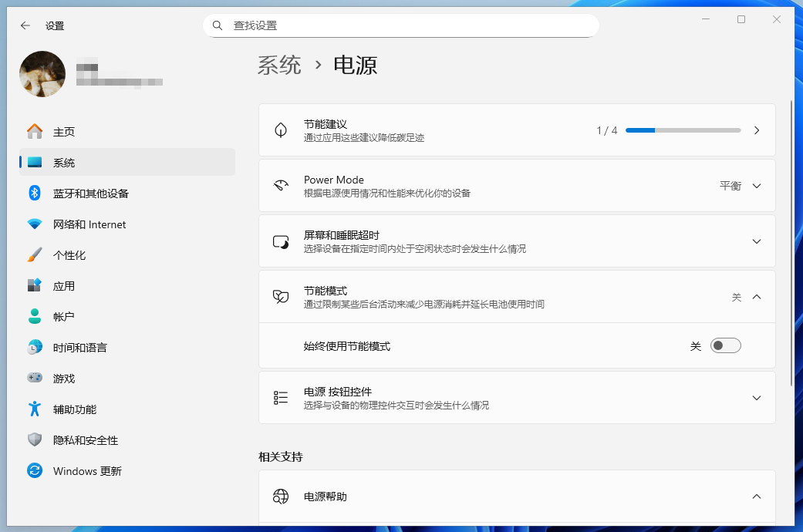Image resolution: width=803 pixels, height=532 pixels.
Task: Click the Power Mode gauge icon
Action: click(x=281, y=185)
